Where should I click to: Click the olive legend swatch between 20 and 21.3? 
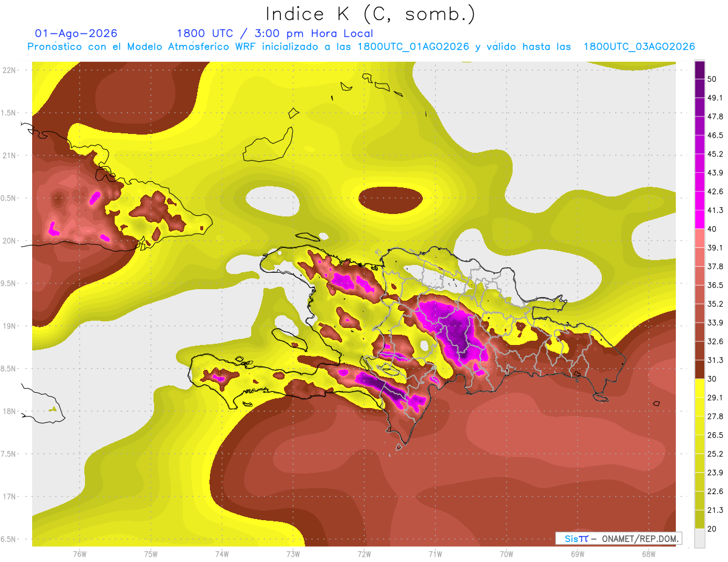pos(699,520)
